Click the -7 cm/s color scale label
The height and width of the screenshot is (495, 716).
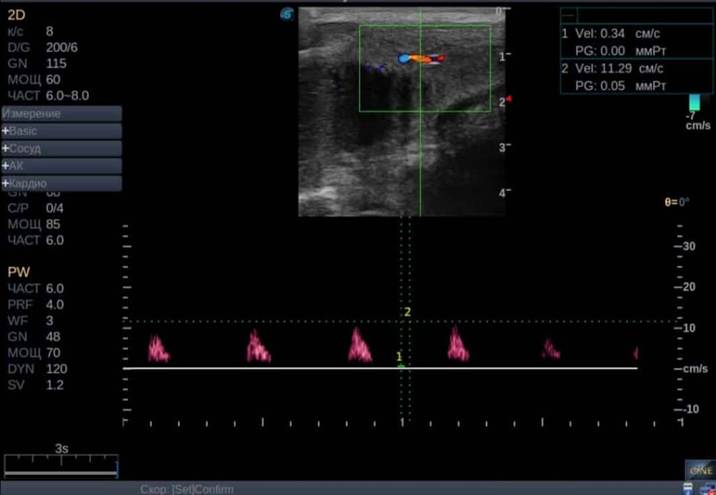coord(698,121)
